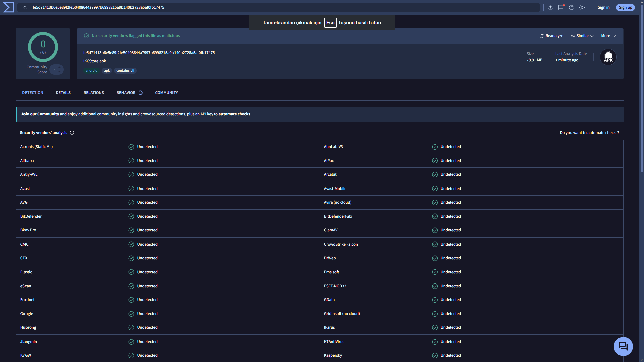This screenshot has height=362, width=644.
Task: Click the 0 / 67 detection score ring
Action: click(43, 47)
